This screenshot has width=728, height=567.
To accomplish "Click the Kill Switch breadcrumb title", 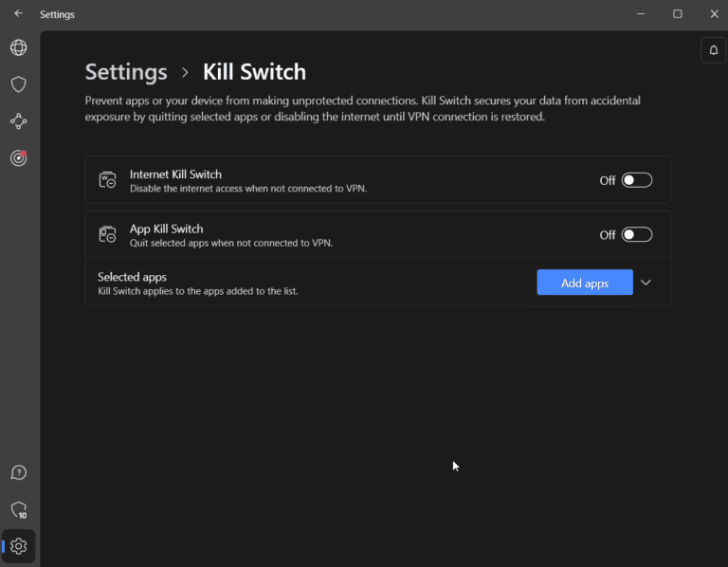I will (x=254, y=72).
